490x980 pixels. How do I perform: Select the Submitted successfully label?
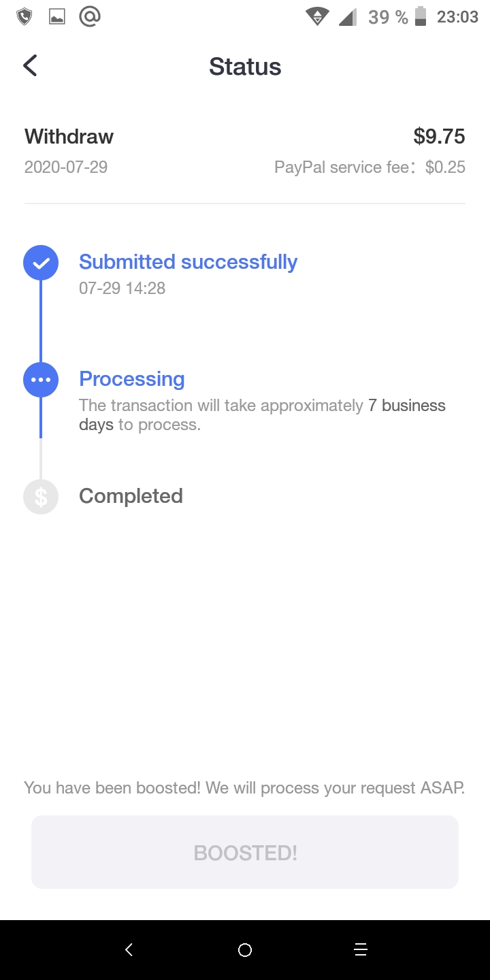[189, 262]
